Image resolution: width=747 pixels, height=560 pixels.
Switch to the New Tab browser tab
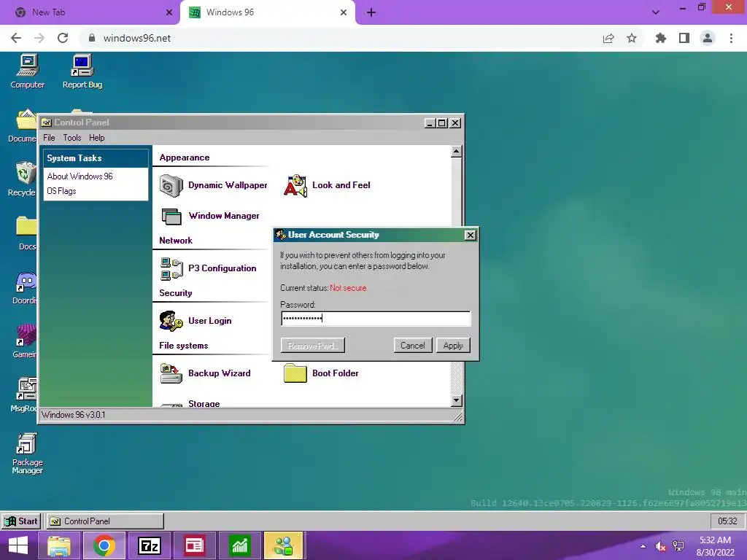click(90, 12)
